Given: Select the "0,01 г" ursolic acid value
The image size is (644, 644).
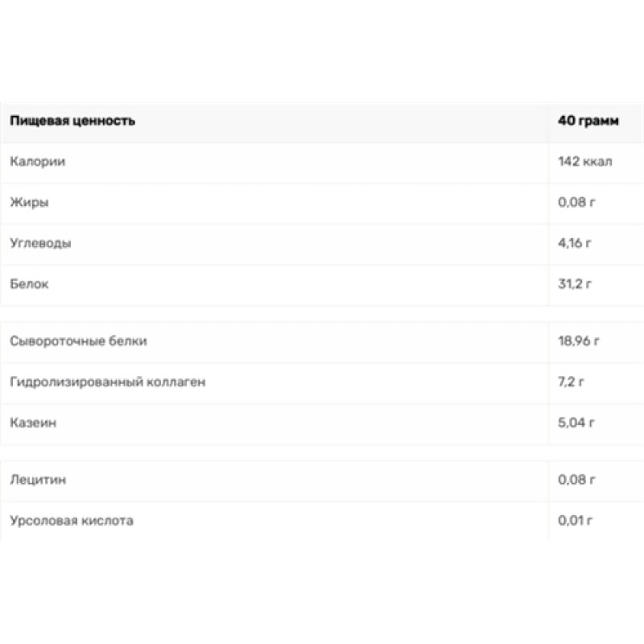Looking at the screenshot, I should point(576,521).
